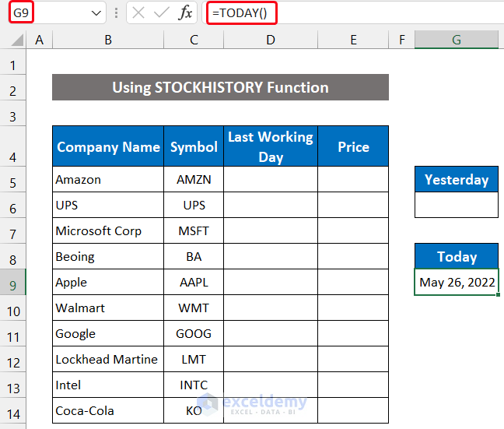504x429 pixels.
Task: Click the Company Name header cell
Action: (x=108, y=146)
